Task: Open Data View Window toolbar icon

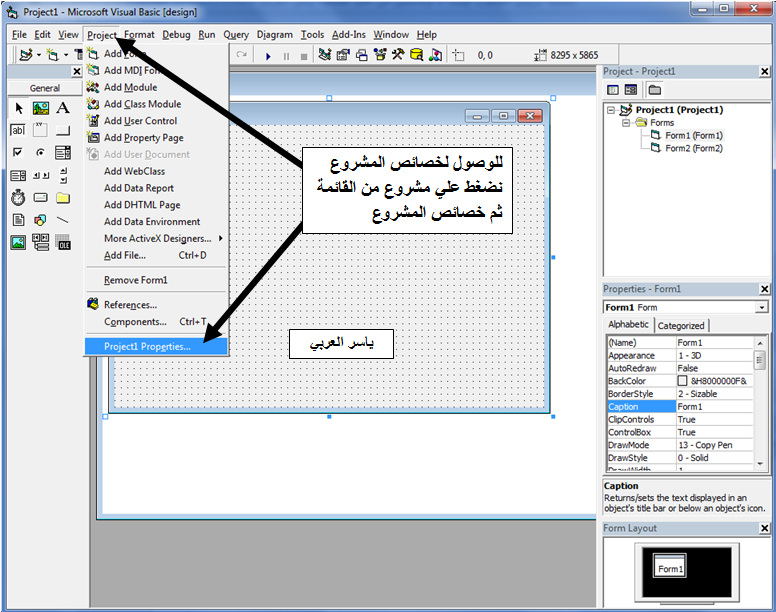Action: pyautogui.click(x=417, y=55)
